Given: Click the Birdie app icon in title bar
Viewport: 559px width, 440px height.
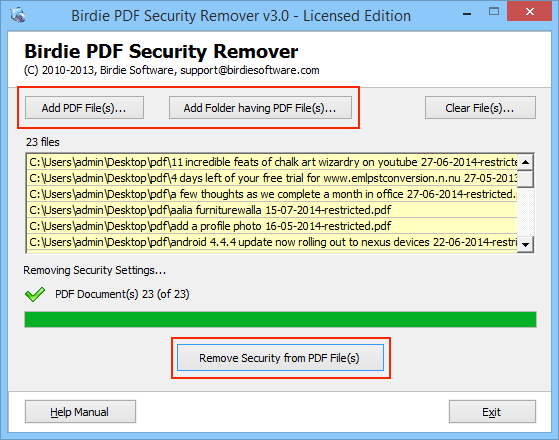Looking at the screenshot, I should click(18, 15).
